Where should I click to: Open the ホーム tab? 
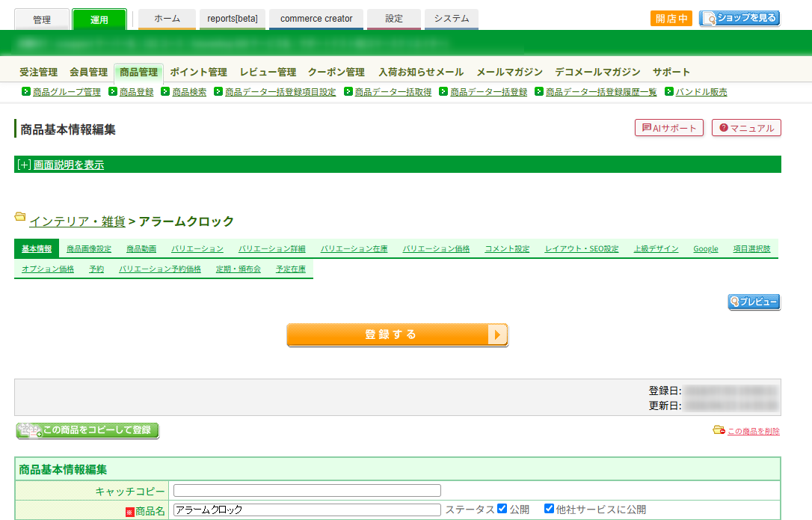[x=167, y=19]
